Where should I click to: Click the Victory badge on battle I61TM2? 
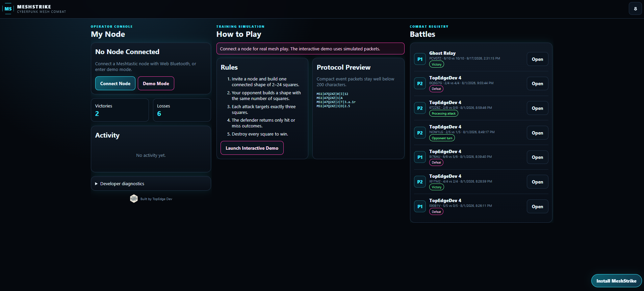coord(437,187)
